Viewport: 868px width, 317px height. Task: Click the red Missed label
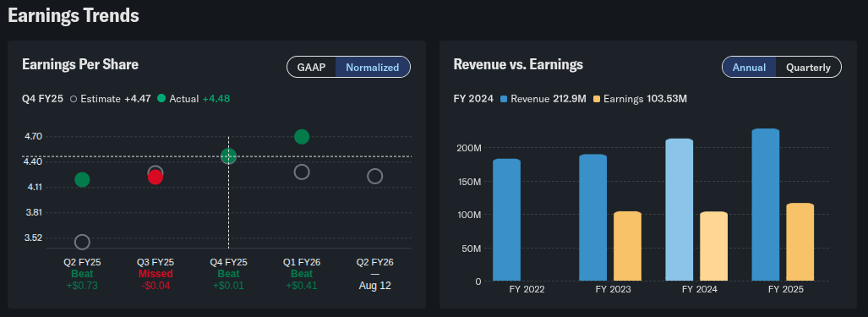(156, 274)
